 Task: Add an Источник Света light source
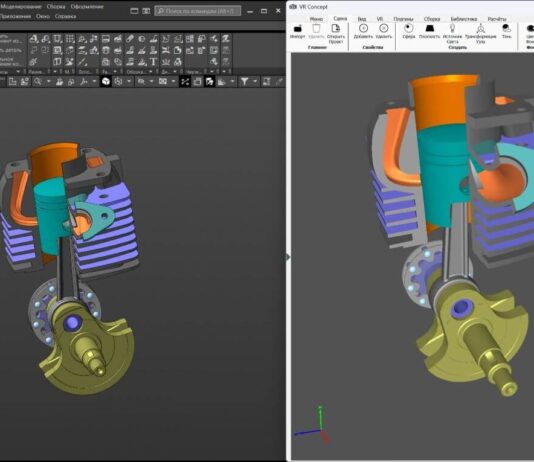click(452, 33)
